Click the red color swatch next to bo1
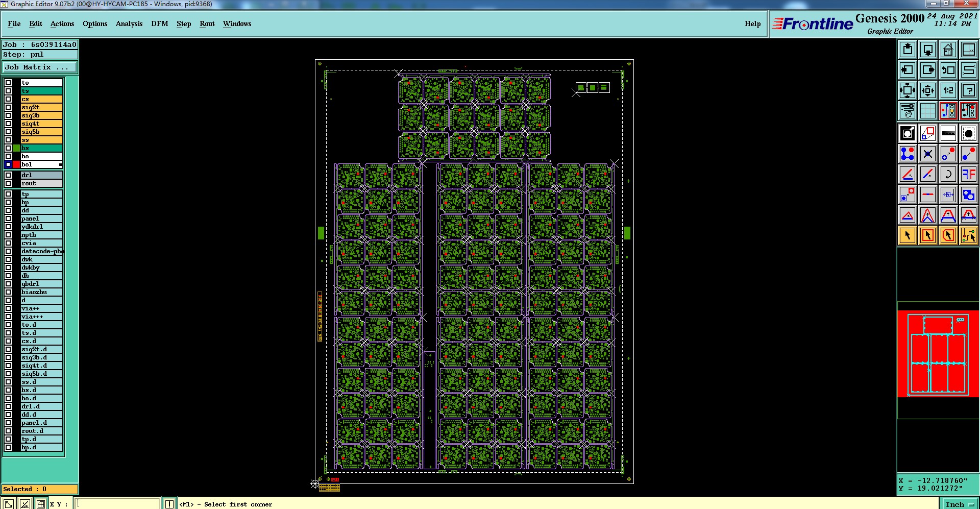980x509 pixels. (16, 164)
